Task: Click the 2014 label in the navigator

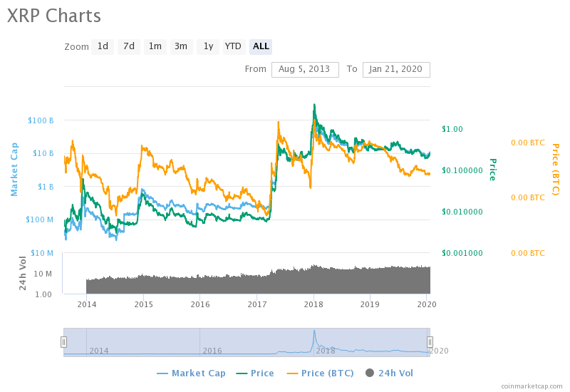Action: pos(99,351)
